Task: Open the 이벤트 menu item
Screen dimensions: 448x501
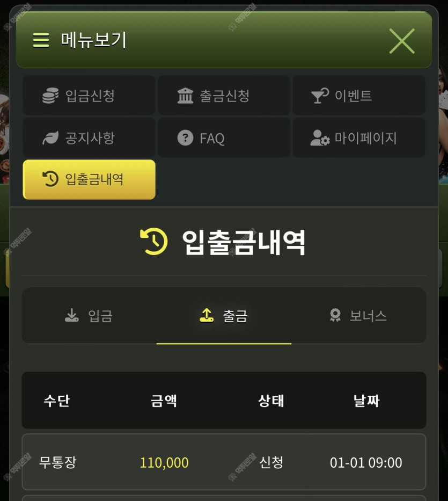Action: 358,95
